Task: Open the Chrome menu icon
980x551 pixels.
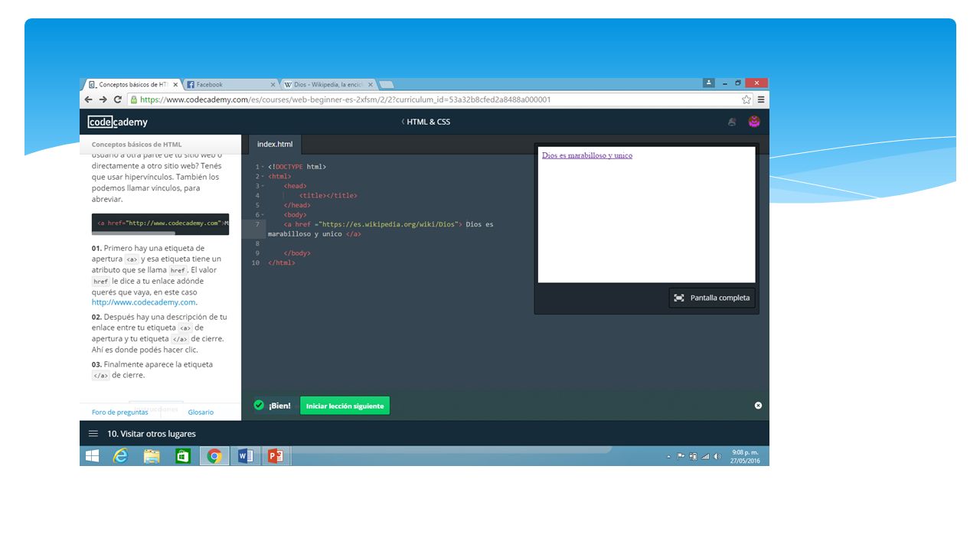Action: click(761, 99)
